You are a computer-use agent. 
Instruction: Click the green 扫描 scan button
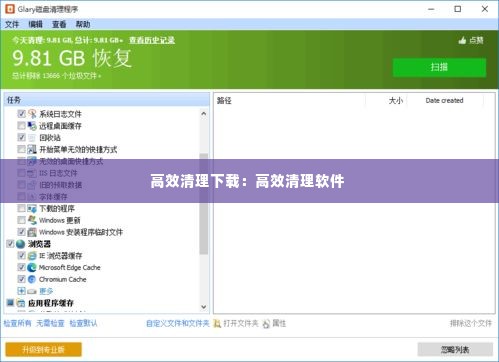[439, 67]
